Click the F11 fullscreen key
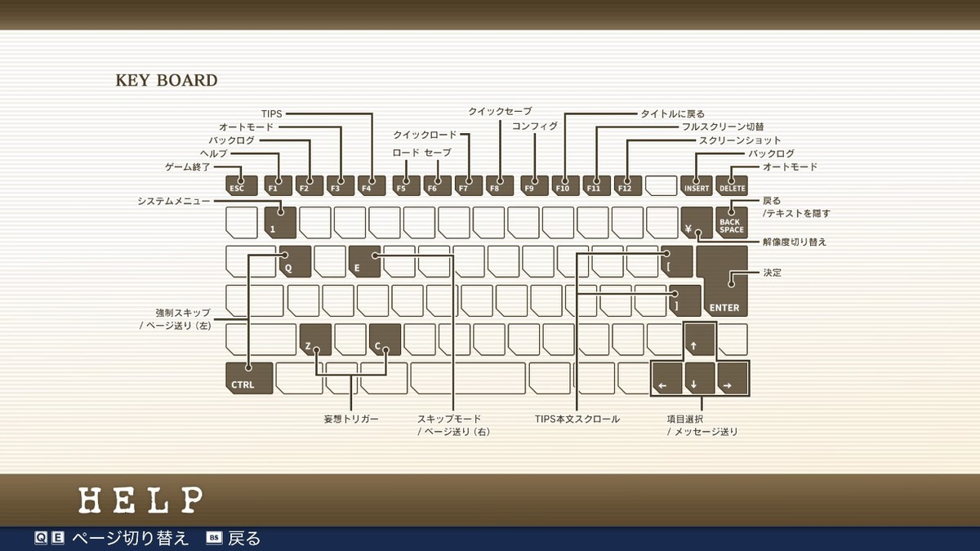Image resolution: width=980 pixels, height=551 pixels. tap(598, 185)
